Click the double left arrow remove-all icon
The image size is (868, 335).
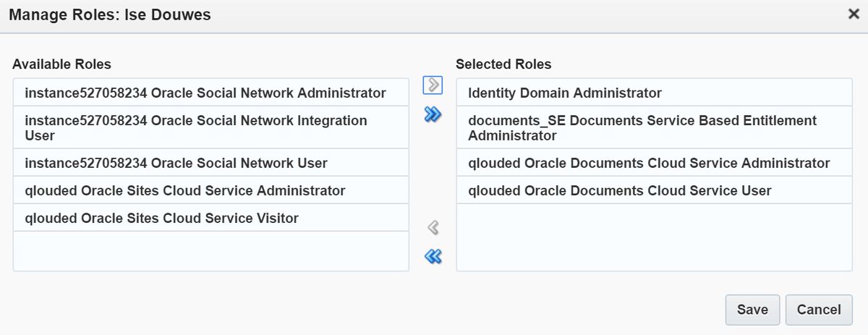[433, 256]
